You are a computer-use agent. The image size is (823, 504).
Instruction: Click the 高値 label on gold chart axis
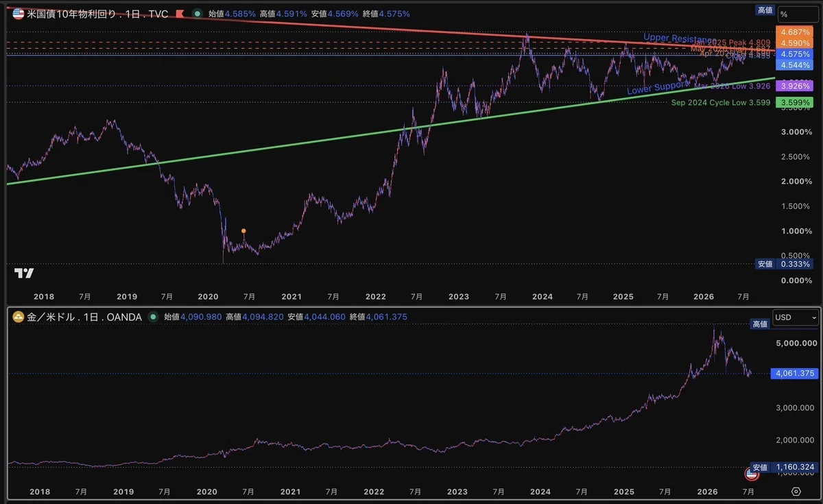(x=760, y=324)
